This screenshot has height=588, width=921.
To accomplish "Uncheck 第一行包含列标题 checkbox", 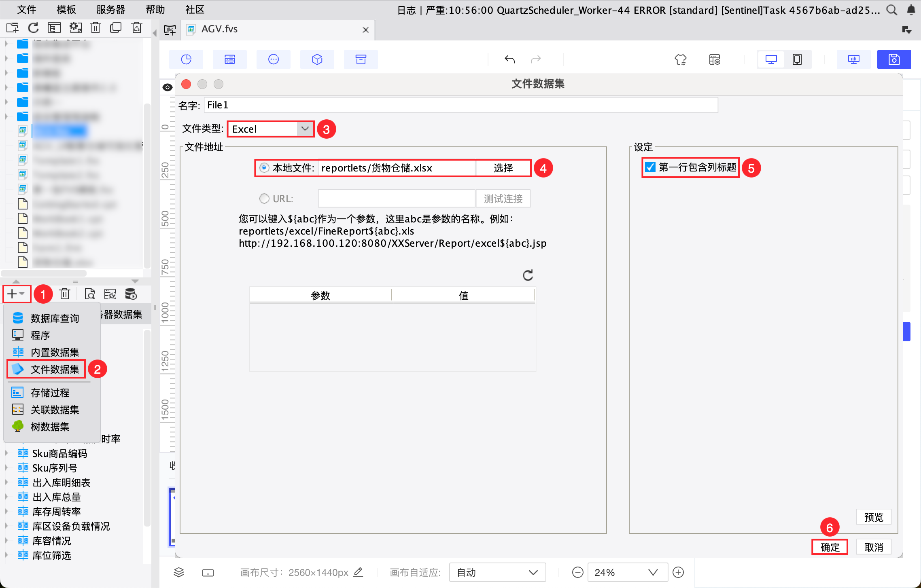I will click(650, 167).
